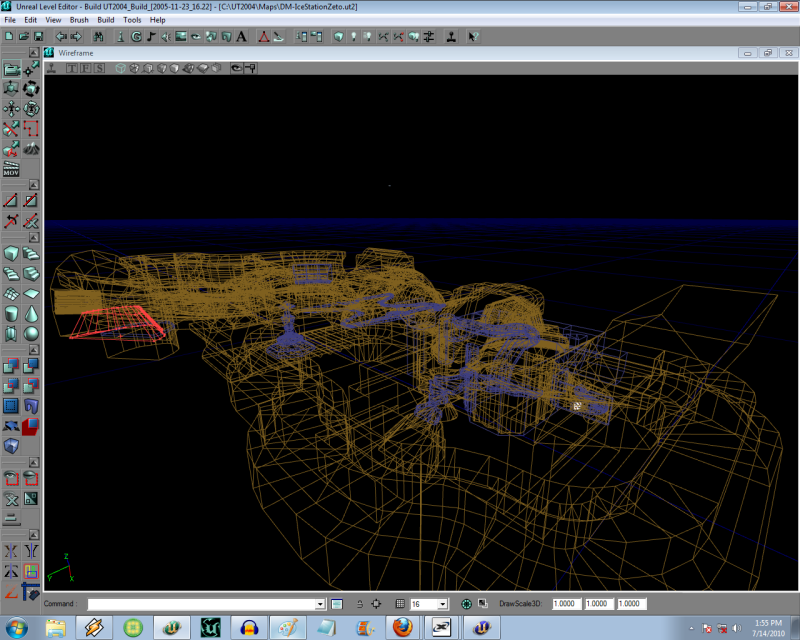800x640 pixels.
Task: Select the sphere brush builder
Action: (x=31, y=334)
